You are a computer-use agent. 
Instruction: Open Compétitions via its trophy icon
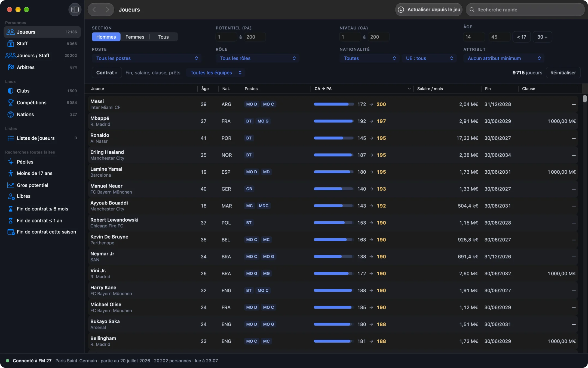click(x=10, y=102)
